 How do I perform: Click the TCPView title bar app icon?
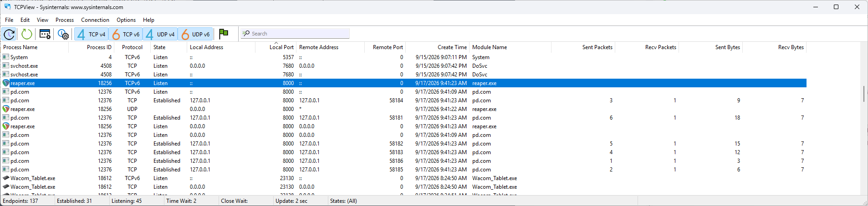pos(7,7)
